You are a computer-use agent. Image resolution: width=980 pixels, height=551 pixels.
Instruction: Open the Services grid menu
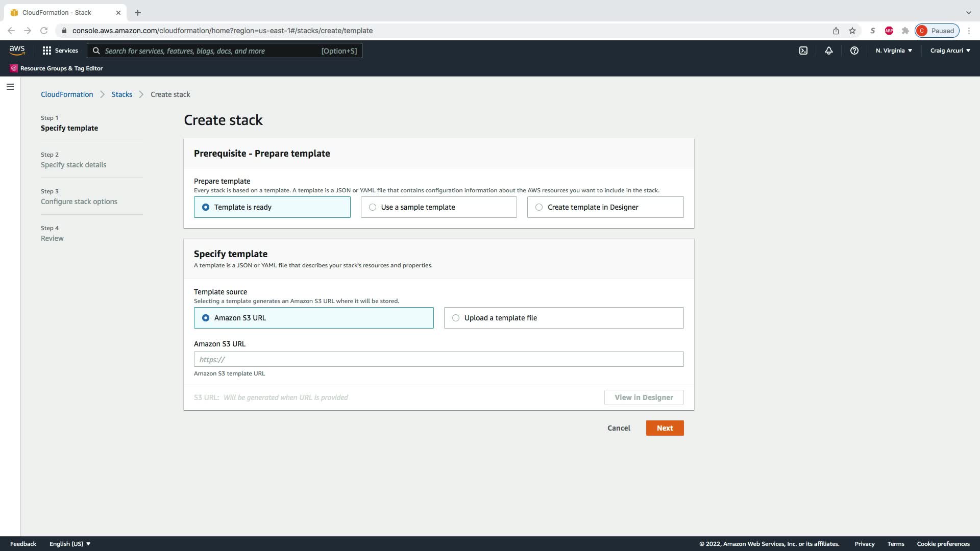point(60,51)
